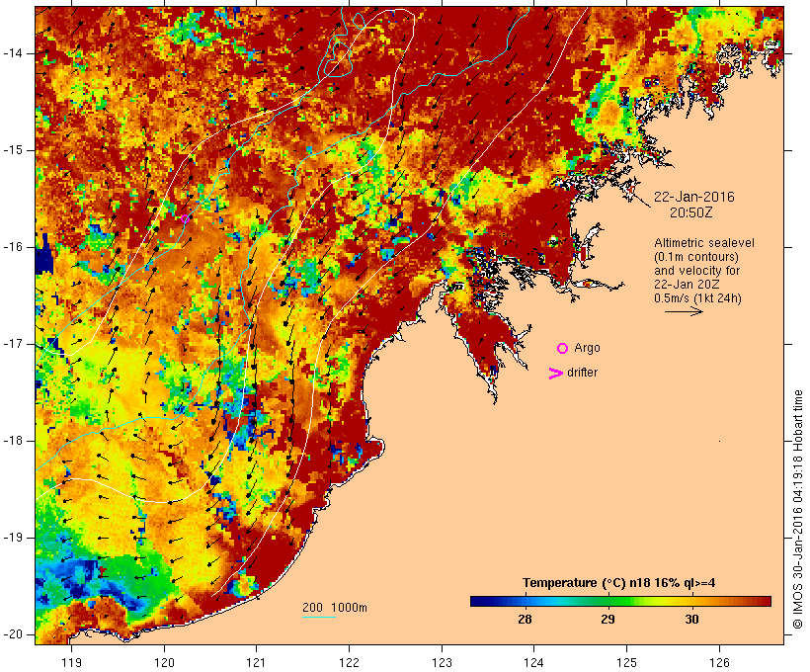Click the 200 1000m depth contour label
The height and width of the screenshot is (672, 810).
tap(335, 608)
